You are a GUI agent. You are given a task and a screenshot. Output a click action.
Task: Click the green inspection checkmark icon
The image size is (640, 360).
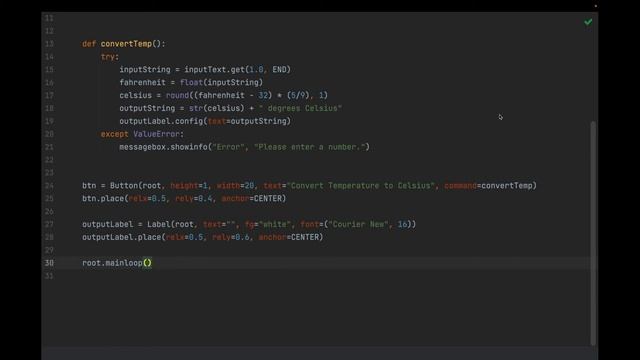point(588,22)
